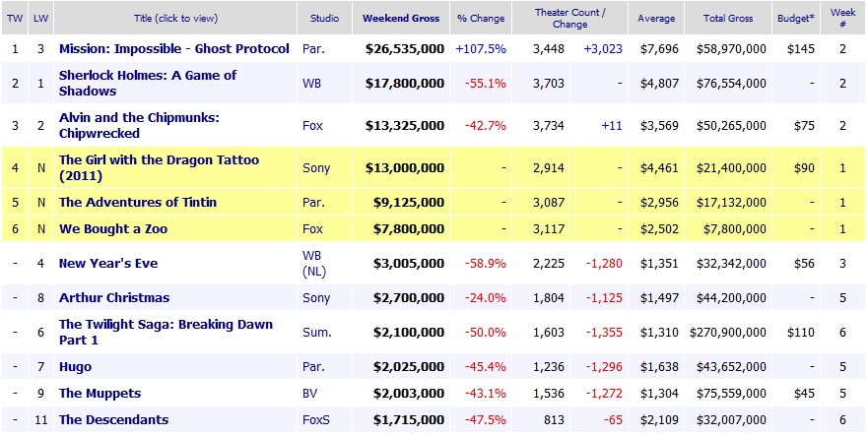The height and width of the screenshot is (436, 868).
Task: Open The Descendants movie link
Action: tap(113, 419)
